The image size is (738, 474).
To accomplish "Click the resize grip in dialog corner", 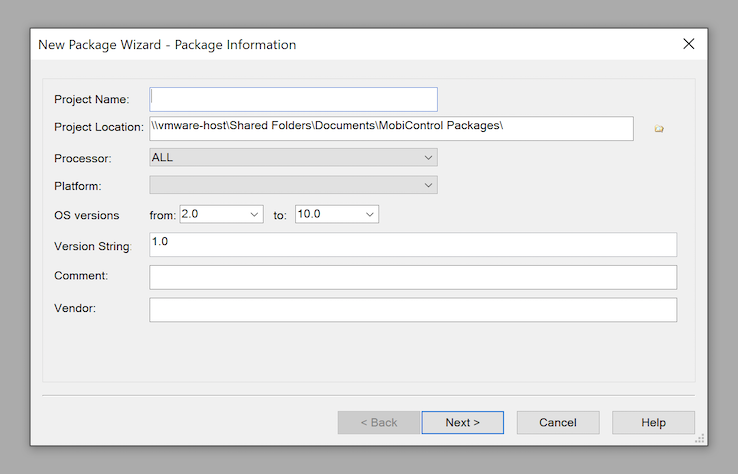I will (700, 439).
